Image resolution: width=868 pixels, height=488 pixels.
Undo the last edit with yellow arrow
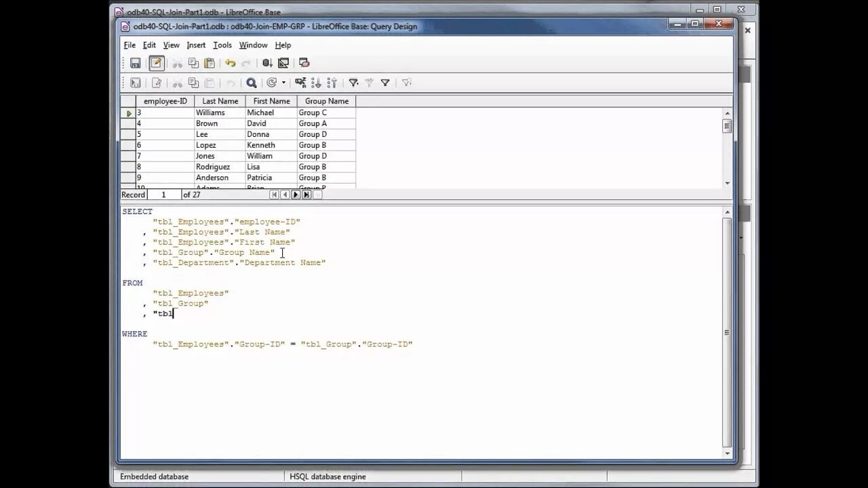231,63
